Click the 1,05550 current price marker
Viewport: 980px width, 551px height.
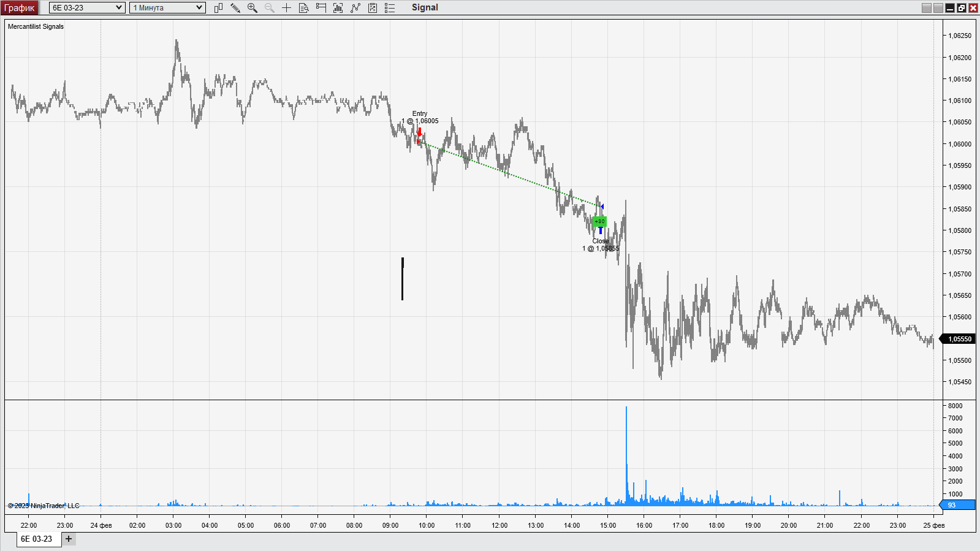click(959, 339)
